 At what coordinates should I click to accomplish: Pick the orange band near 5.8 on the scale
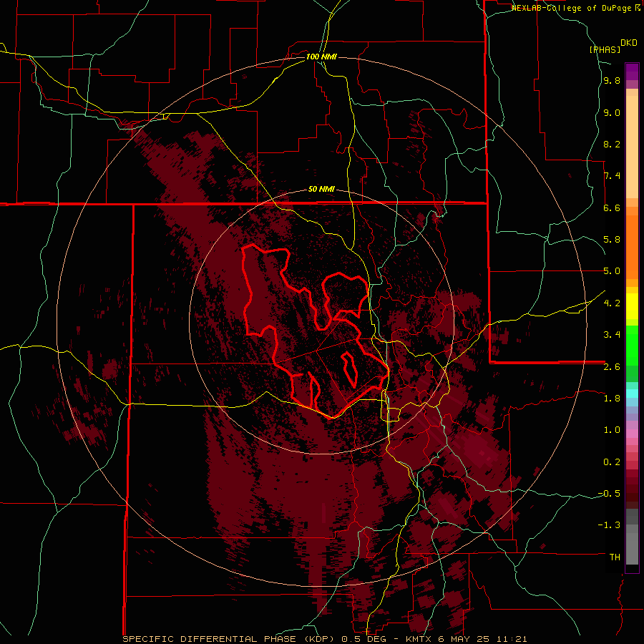[x=632, y=247]
